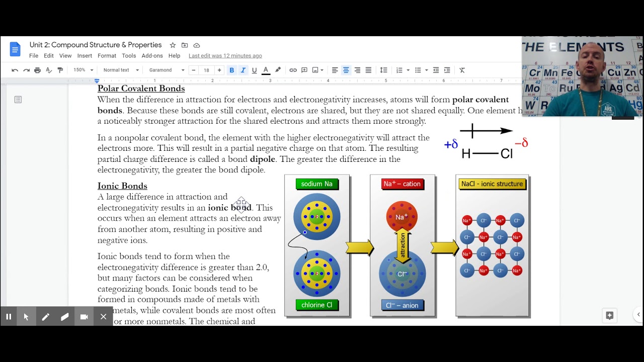644x362 pixels.
Task: Select the recorder mouse pointer tool
Action: pos(26,317)
